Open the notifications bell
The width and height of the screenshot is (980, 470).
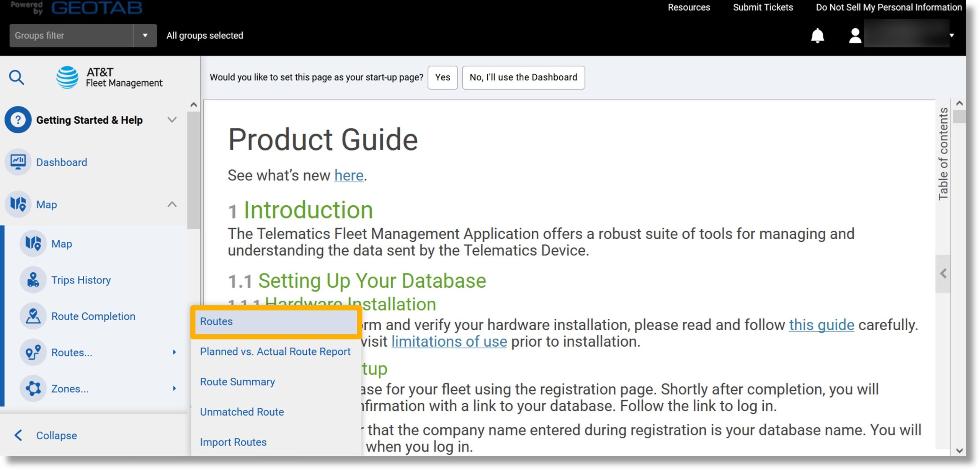(x=817, y=36)
